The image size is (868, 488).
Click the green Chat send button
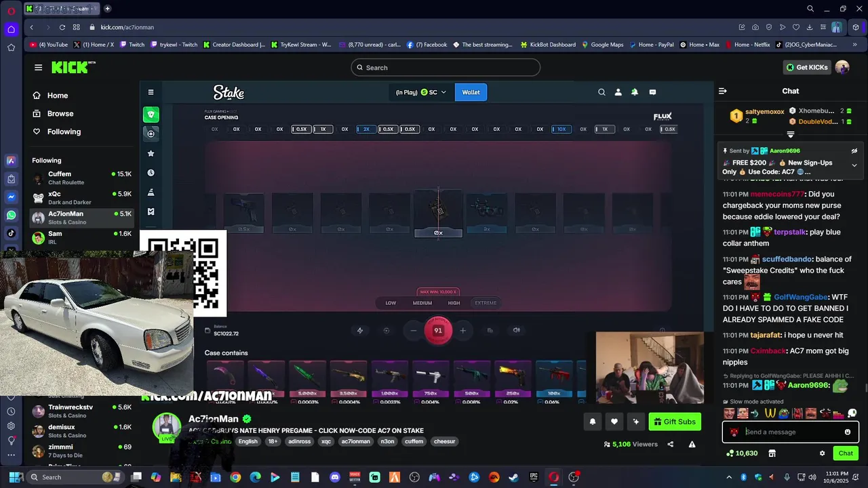pyautogui.click(x=846, y=453)
